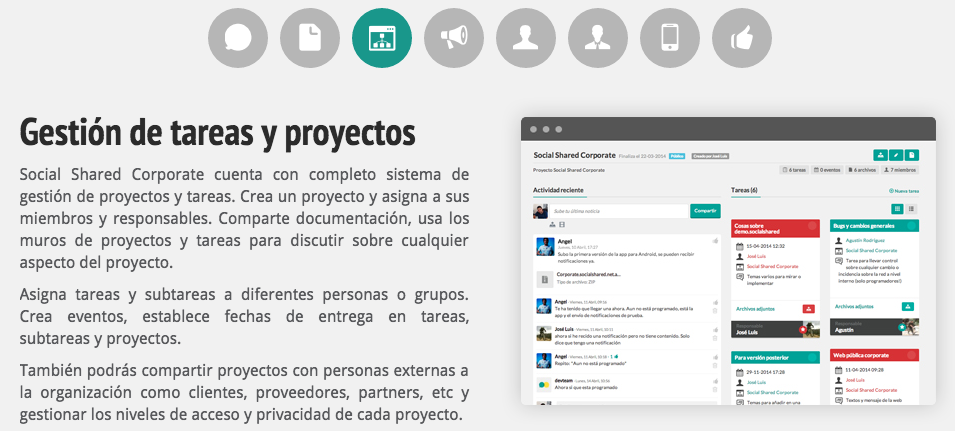Click the active green project management icon
The width and height of the screenshot is (955, 431).
click(382, 38)
